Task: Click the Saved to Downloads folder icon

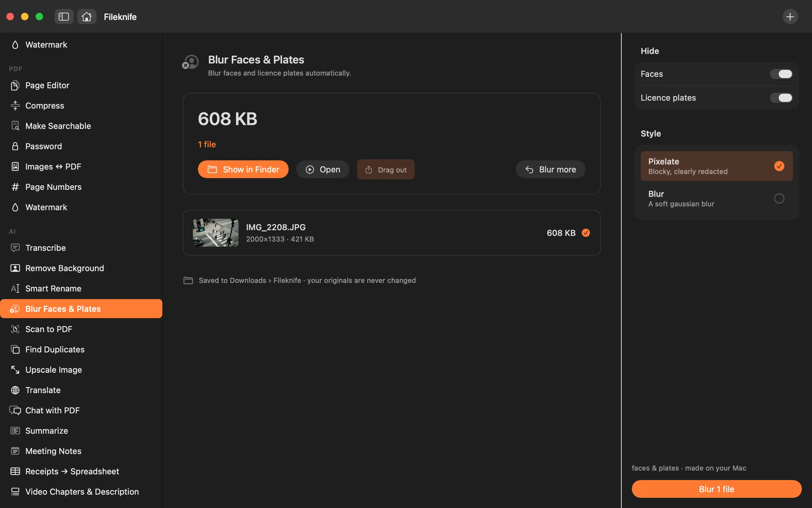Action: pyautogui.click(x=188, y=280)
